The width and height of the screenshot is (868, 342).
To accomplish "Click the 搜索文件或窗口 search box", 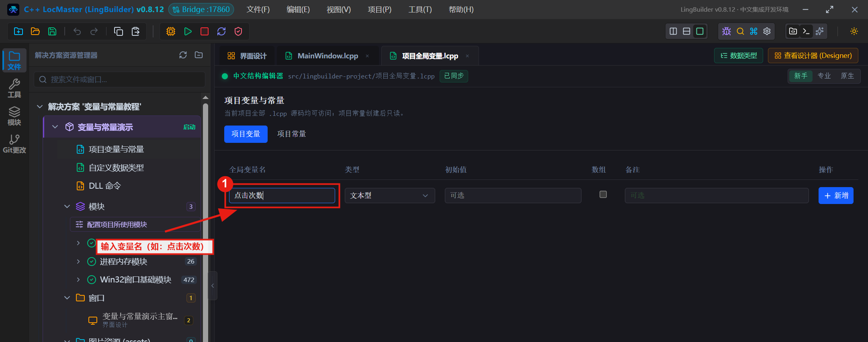I will coord(120,80).
